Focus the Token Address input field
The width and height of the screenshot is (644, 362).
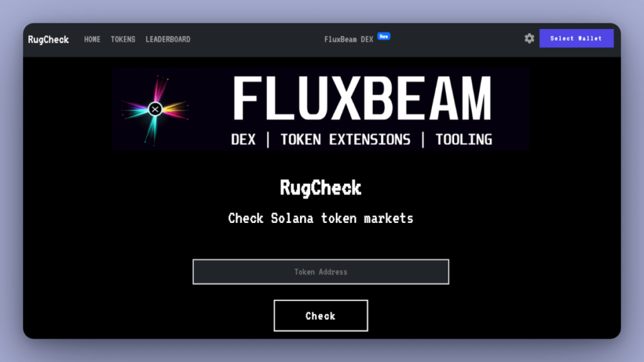321,271
